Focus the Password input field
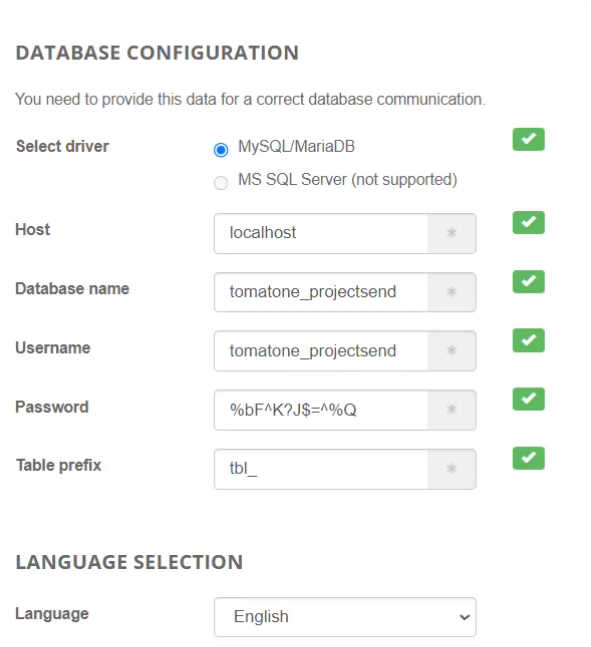 (x=321, y=410)
